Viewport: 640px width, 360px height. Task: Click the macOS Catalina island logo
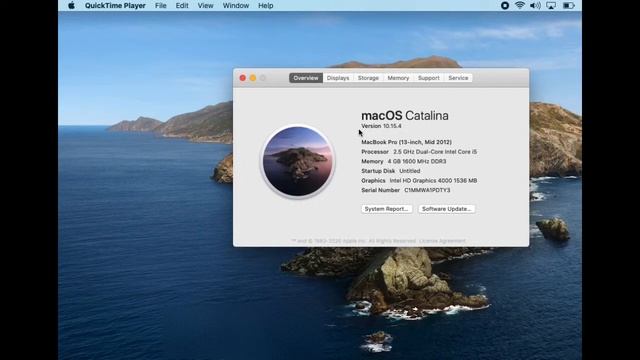[297, 161]
